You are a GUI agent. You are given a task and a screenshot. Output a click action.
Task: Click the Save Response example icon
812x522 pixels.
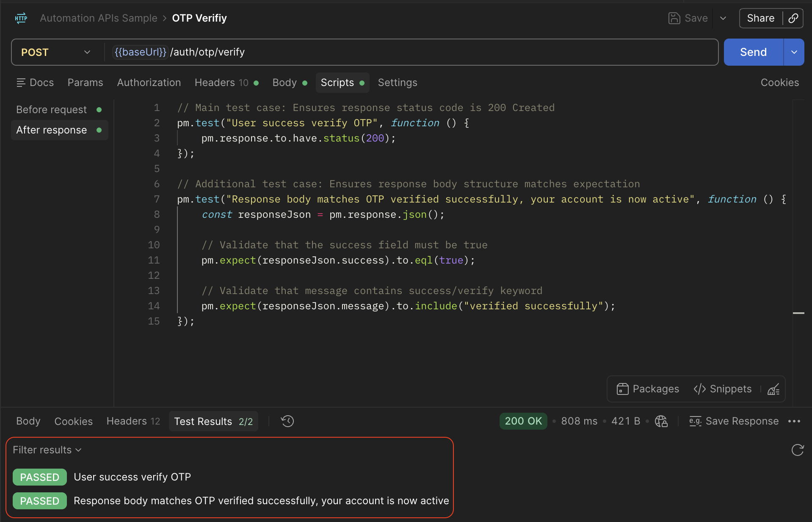[x=695, y=421]
